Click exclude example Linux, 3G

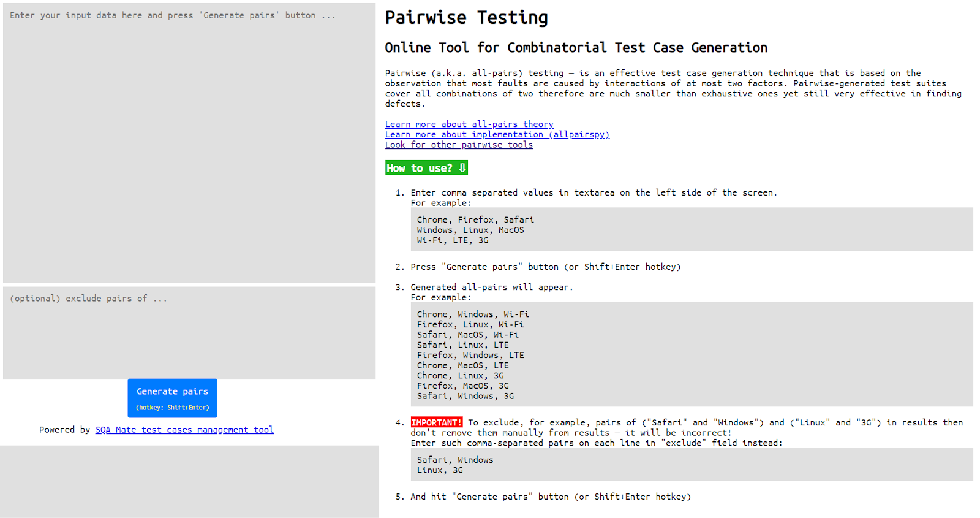(440, 470)
